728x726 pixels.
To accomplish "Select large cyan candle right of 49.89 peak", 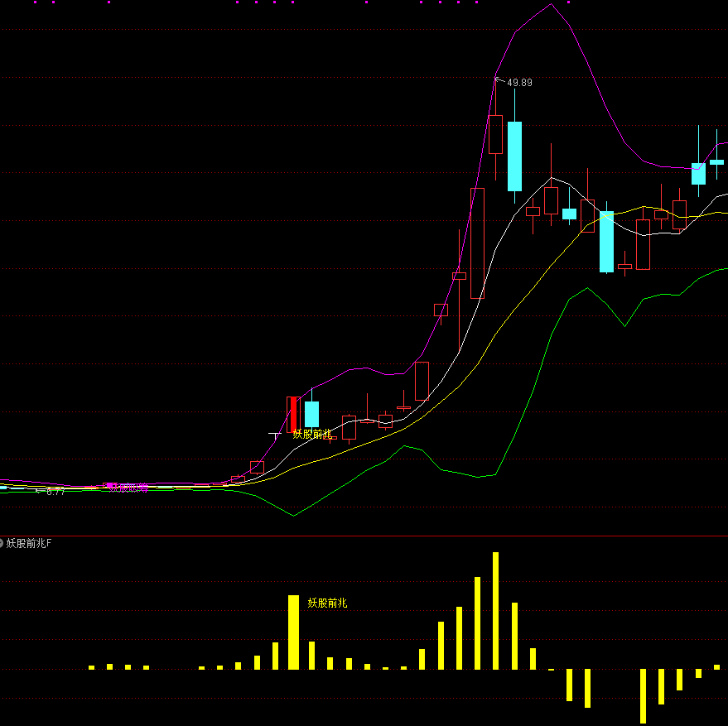I will coord(514,156).
